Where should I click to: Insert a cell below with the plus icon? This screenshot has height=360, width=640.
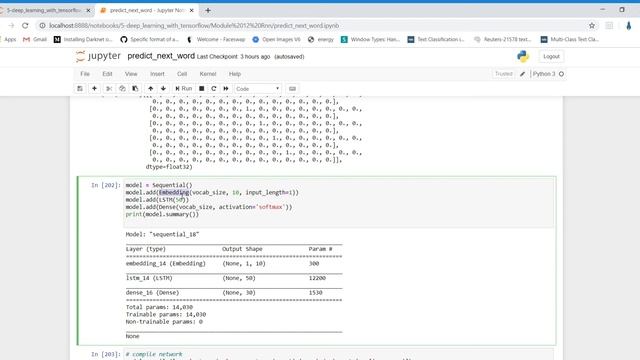coord(94,89)
